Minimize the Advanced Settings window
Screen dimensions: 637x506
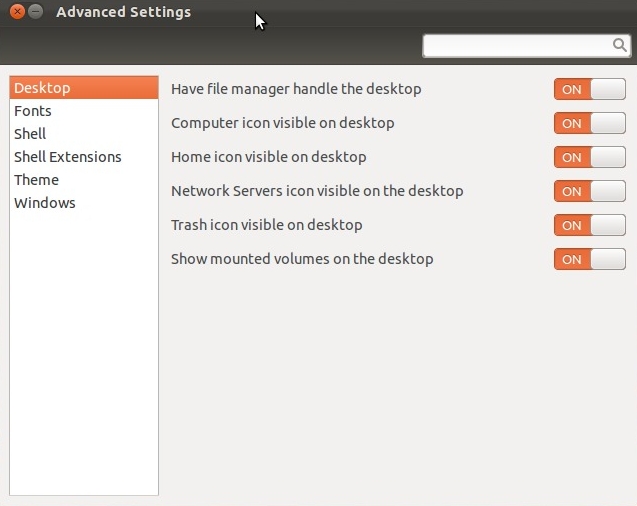pos(36,11)
